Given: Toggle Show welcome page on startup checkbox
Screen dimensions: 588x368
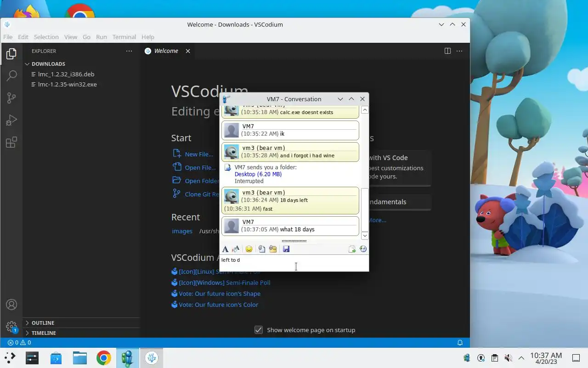Looking at the screenshot, I should [259, 330].
